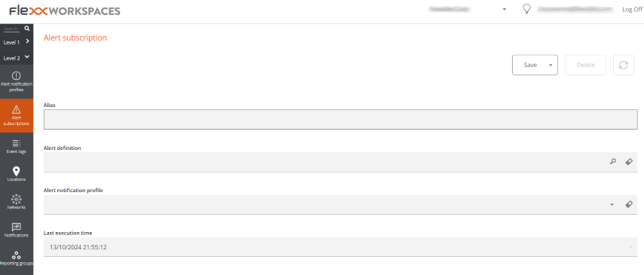644x275 pixels.
Task: Open Event logs section
Action: tap(17, 146)
